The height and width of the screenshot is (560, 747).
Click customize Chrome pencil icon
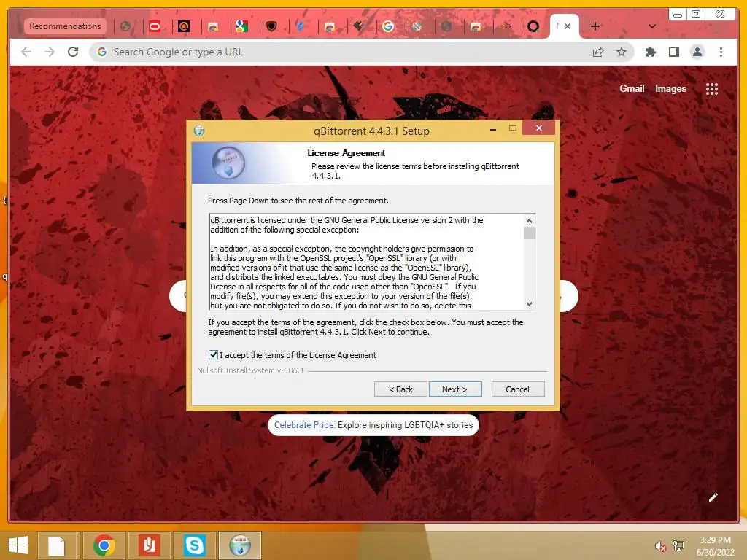713,497
